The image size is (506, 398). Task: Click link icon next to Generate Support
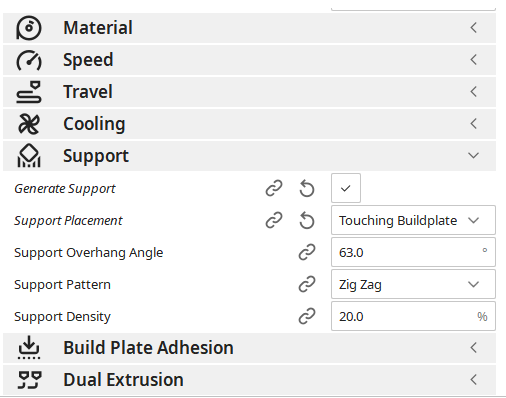coord(274,188)
